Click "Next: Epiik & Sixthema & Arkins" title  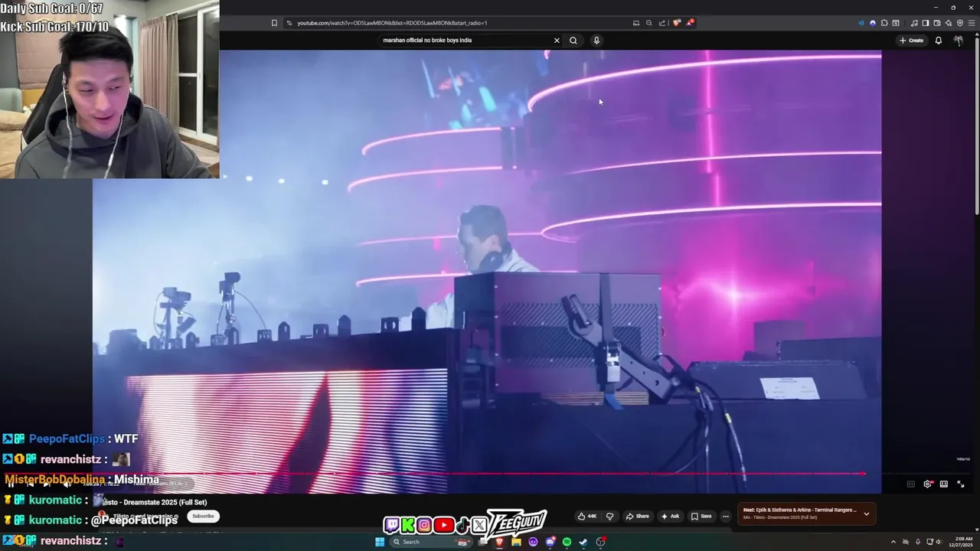tap(800, 510)
